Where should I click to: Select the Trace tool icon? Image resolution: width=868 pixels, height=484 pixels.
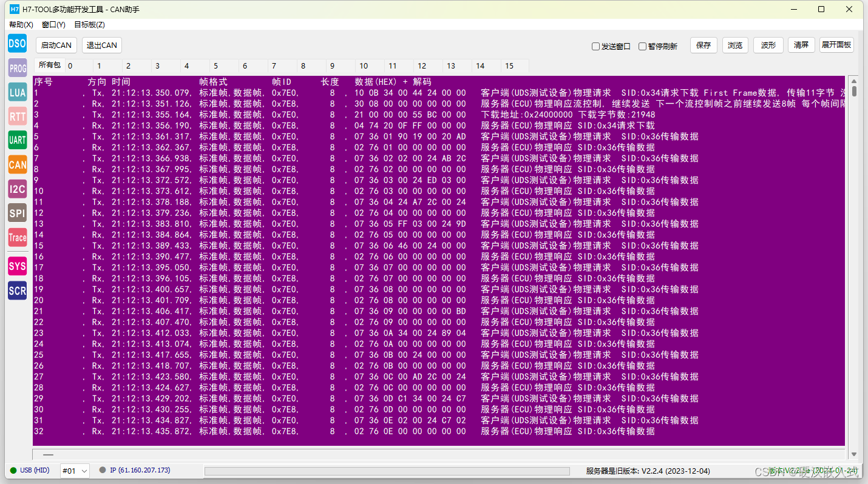(18, 237)
